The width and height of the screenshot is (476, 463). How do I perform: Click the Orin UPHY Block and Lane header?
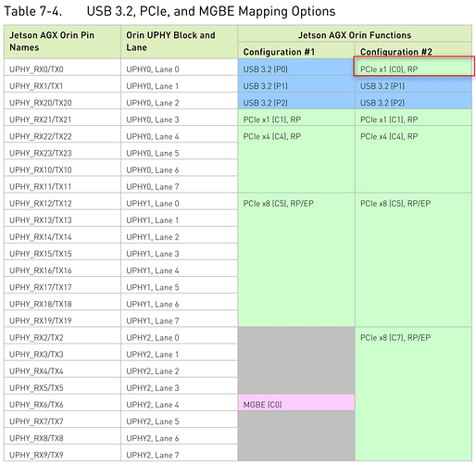[x=179, y=42]
